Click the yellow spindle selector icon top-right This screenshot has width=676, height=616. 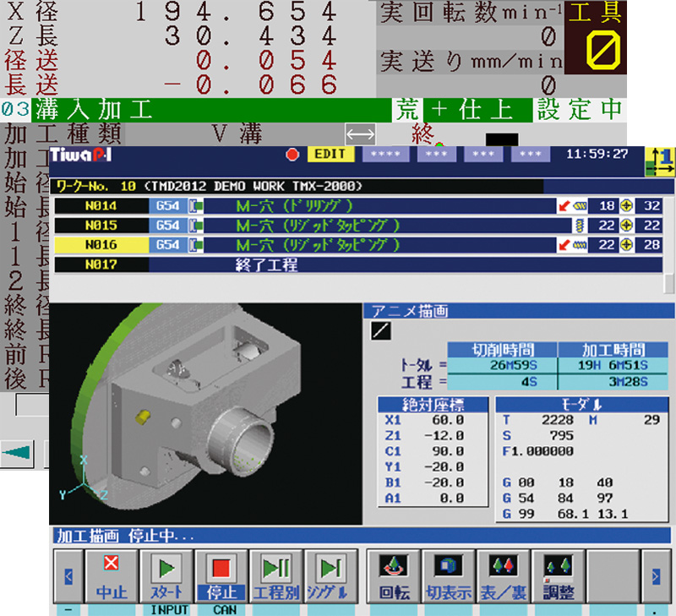pos(659,161)
